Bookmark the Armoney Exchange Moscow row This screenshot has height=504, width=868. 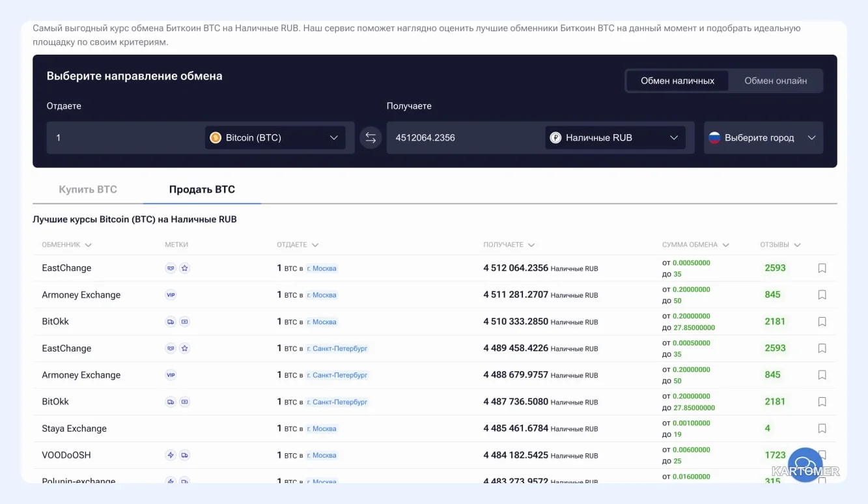pos(822,295)
